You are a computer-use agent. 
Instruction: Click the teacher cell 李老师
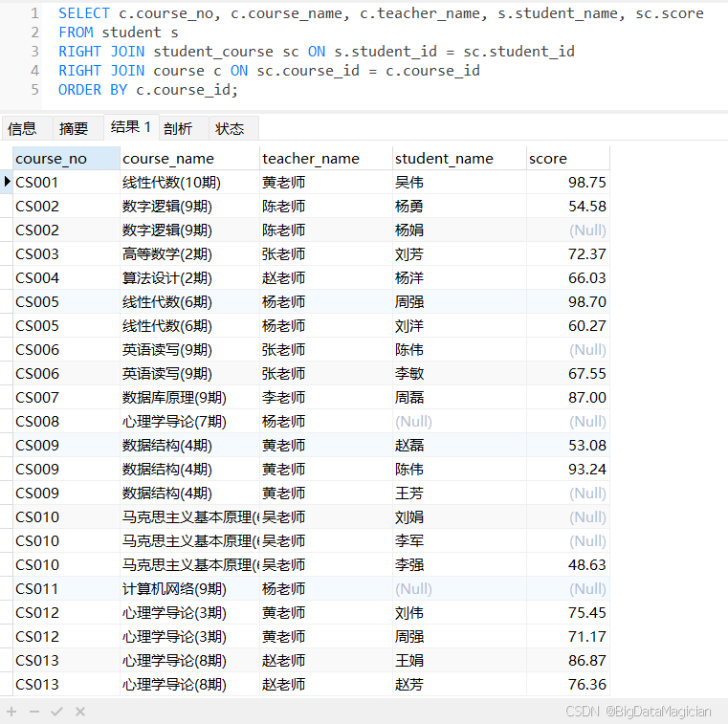click(x=326, y=397)
